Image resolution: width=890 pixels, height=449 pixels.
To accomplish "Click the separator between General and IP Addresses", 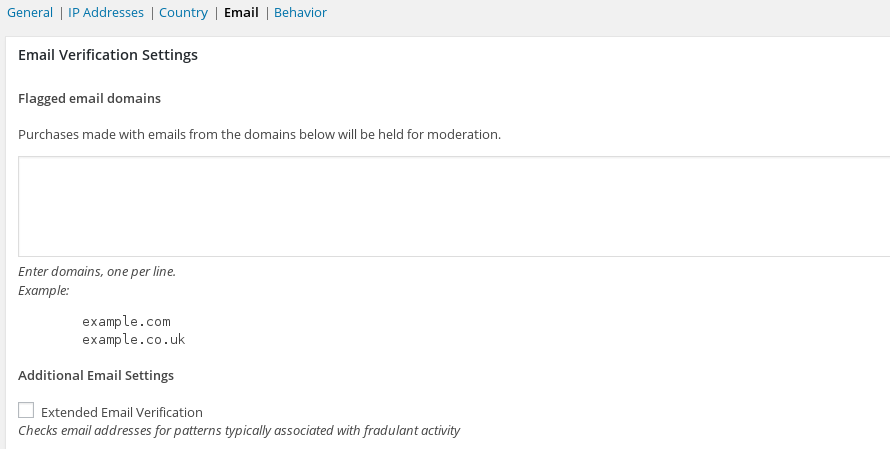I will coord(60,13).
